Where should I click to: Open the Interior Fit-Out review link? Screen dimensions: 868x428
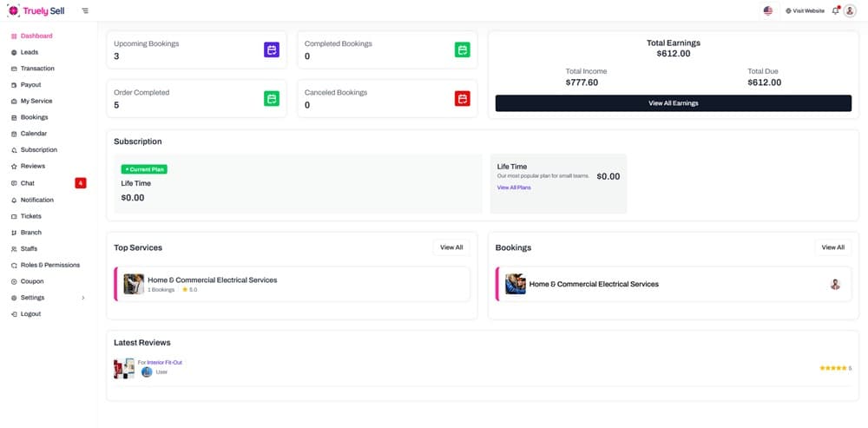click(x=164, y=362)
